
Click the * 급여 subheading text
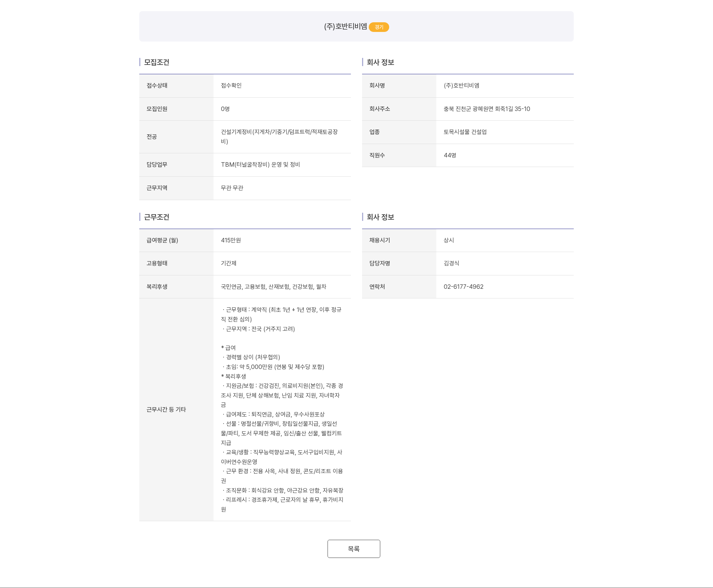coord(228,348)
